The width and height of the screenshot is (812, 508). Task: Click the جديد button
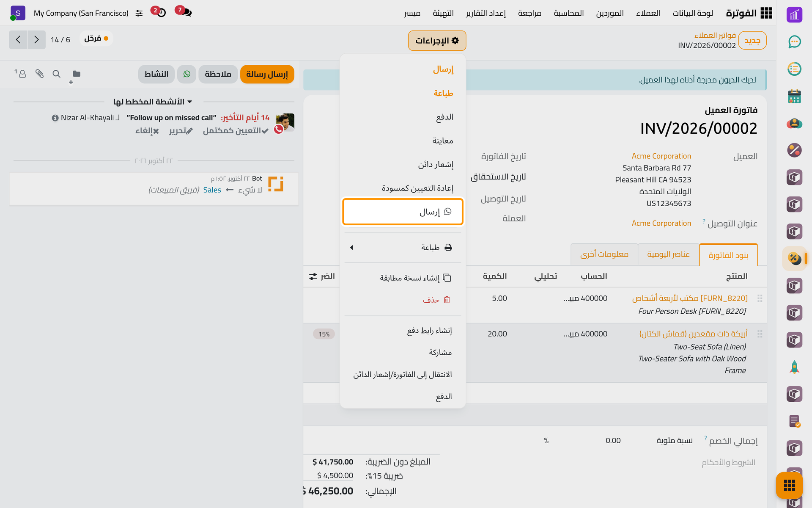click(752, 41)
